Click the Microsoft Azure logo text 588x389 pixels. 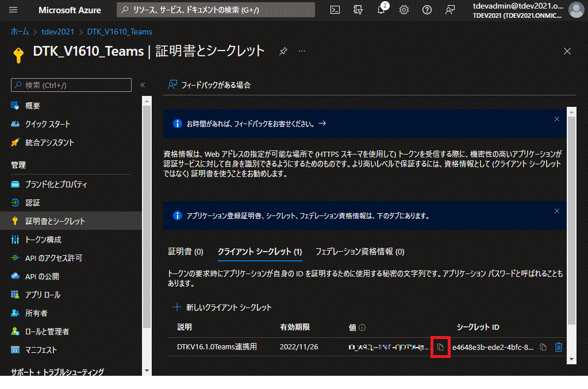70,10
